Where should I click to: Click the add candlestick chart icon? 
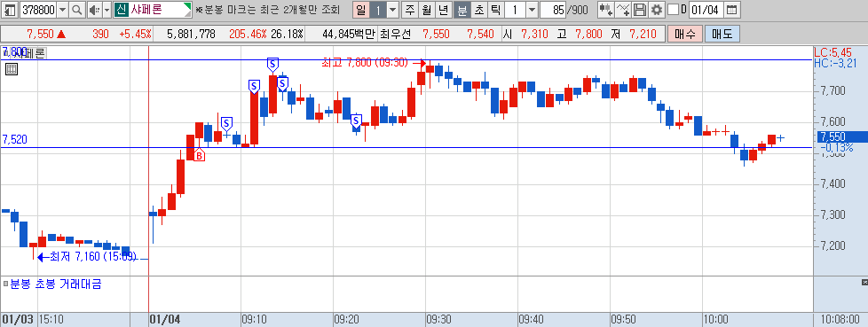point(606,10)
